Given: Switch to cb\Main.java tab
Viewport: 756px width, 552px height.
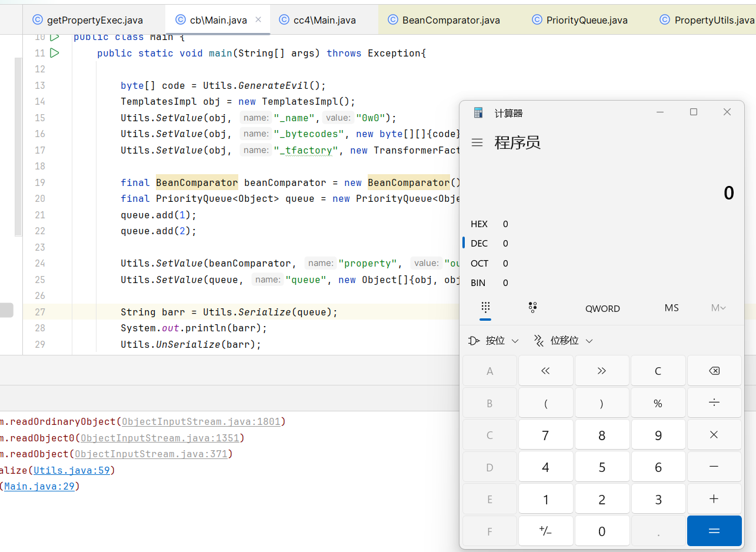Looking at the screenshot, I should point(218,20).
